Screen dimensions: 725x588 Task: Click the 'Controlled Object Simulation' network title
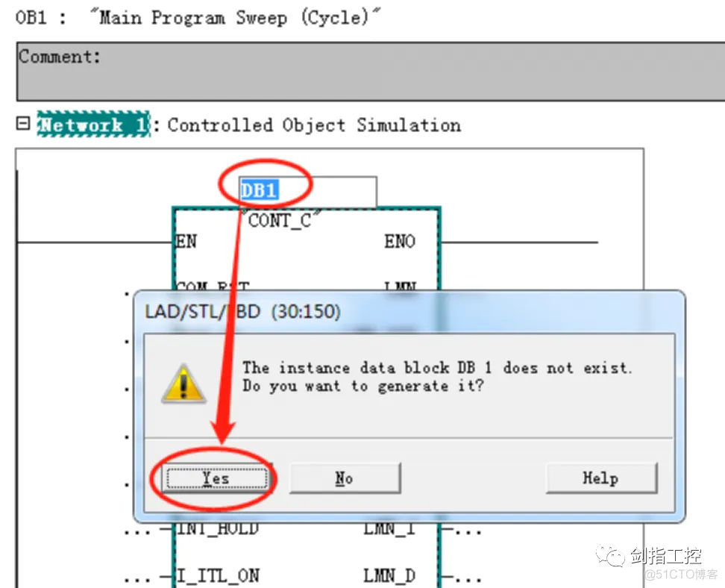315,125
